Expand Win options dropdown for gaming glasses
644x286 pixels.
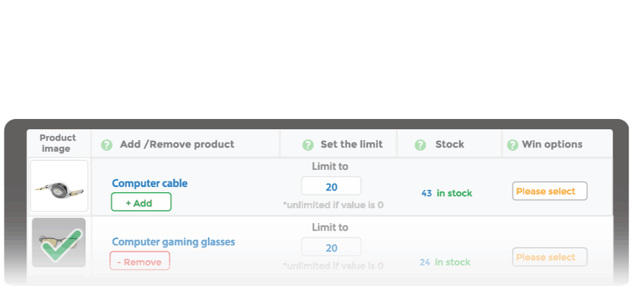[550, 257]
